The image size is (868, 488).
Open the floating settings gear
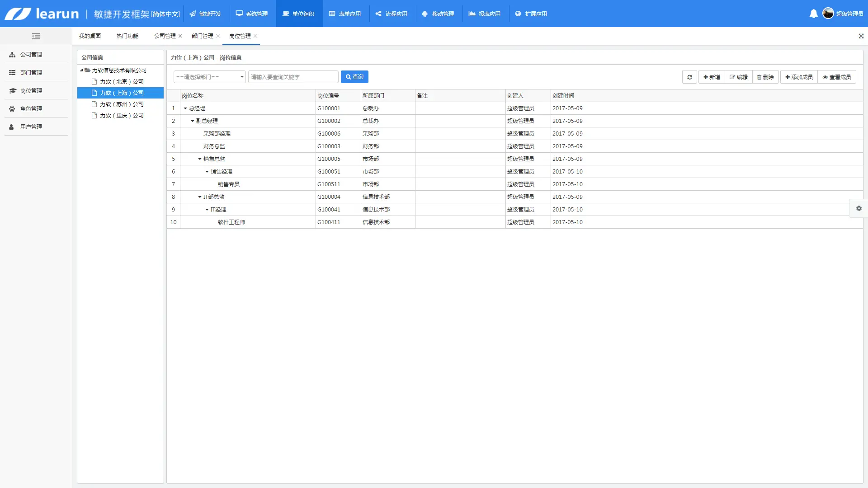[859, 208]
